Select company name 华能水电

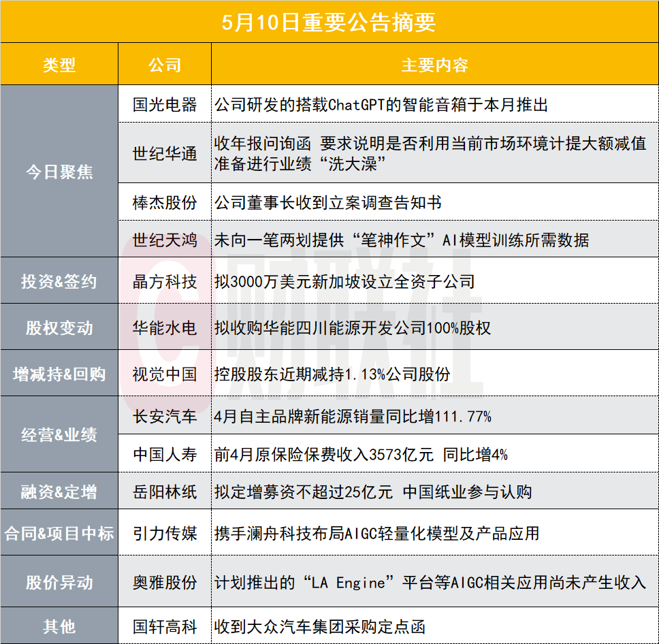click(165, 327)
